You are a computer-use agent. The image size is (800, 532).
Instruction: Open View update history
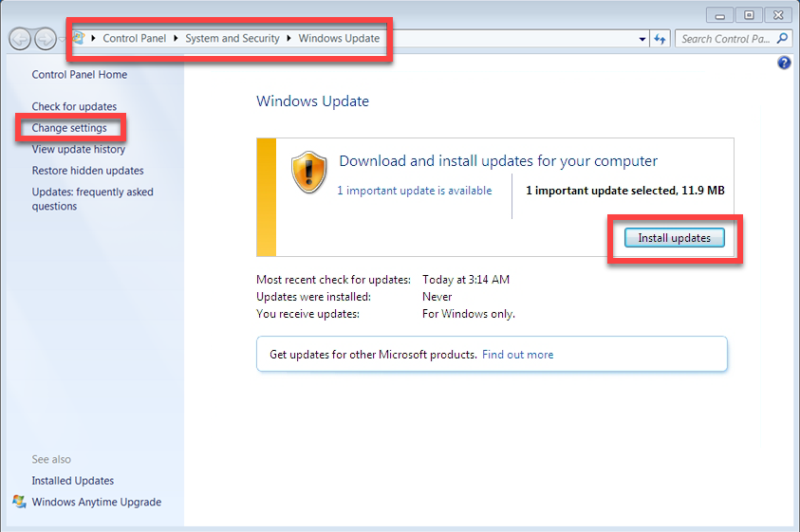(79, 149)
